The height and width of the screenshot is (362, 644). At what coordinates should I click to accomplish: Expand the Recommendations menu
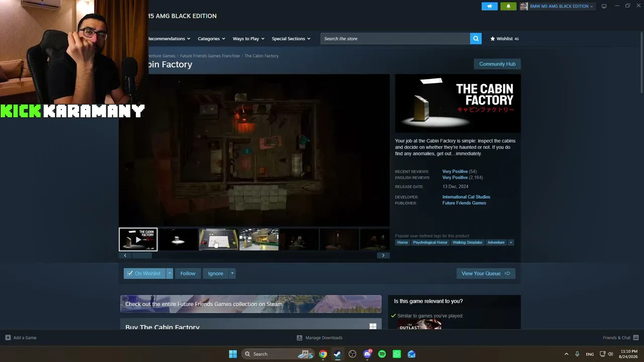pos(169,39)
